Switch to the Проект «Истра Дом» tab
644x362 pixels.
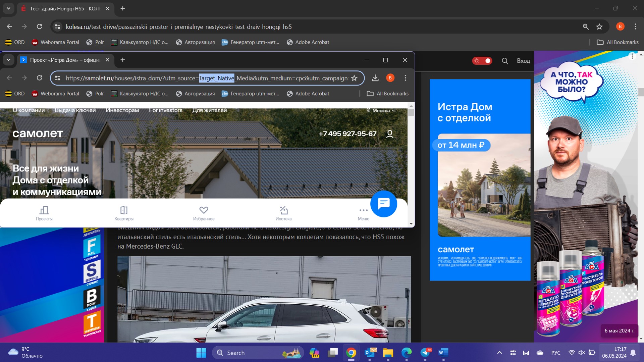point(65,60)
